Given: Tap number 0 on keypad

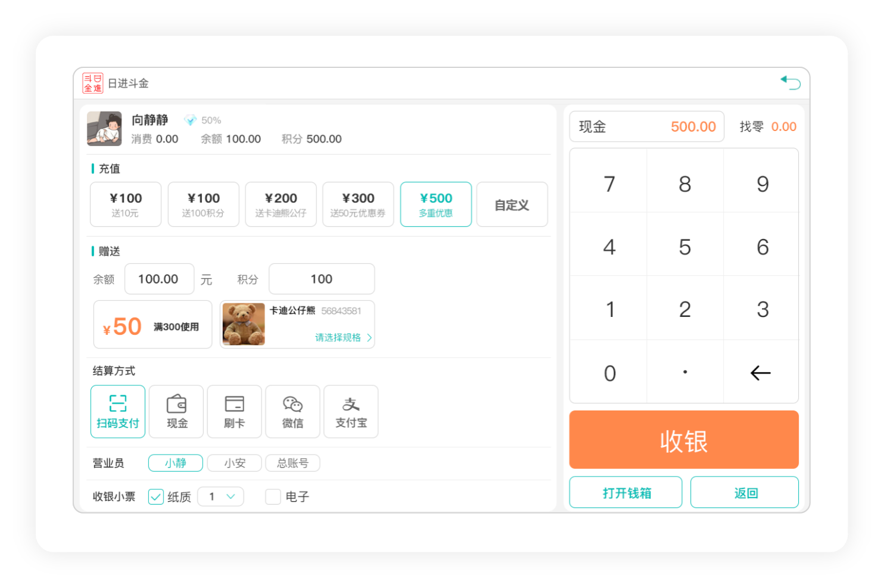Looking at the screenshot, I should 609,373.
